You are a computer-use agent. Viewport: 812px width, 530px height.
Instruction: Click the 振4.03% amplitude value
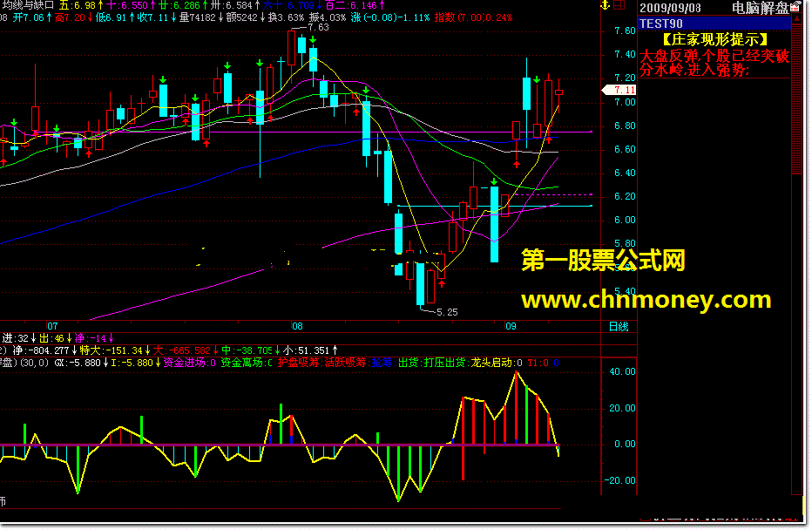point(328,17)
